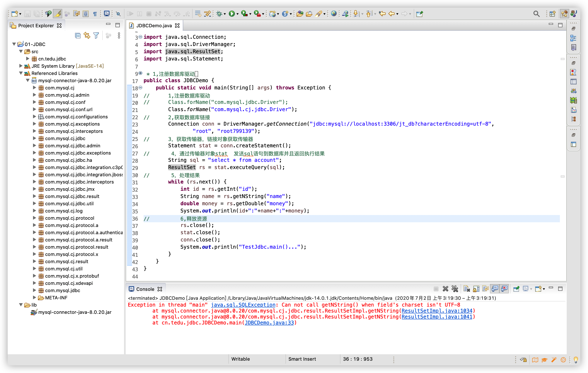The height and width of the screenshot is (373, 588).
Task: Click the Debug bug toolbar icon
Action: (219, 14)
